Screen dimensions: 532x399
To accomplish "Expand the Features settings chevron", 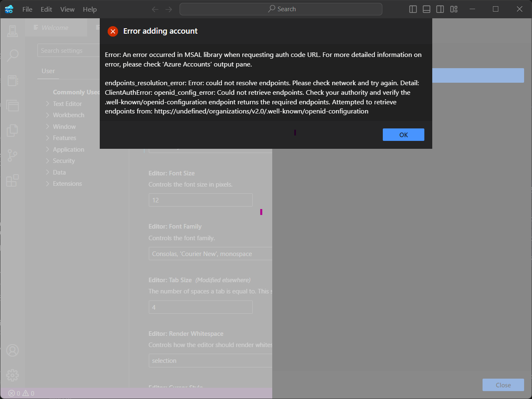I will (x=48, y=138).
